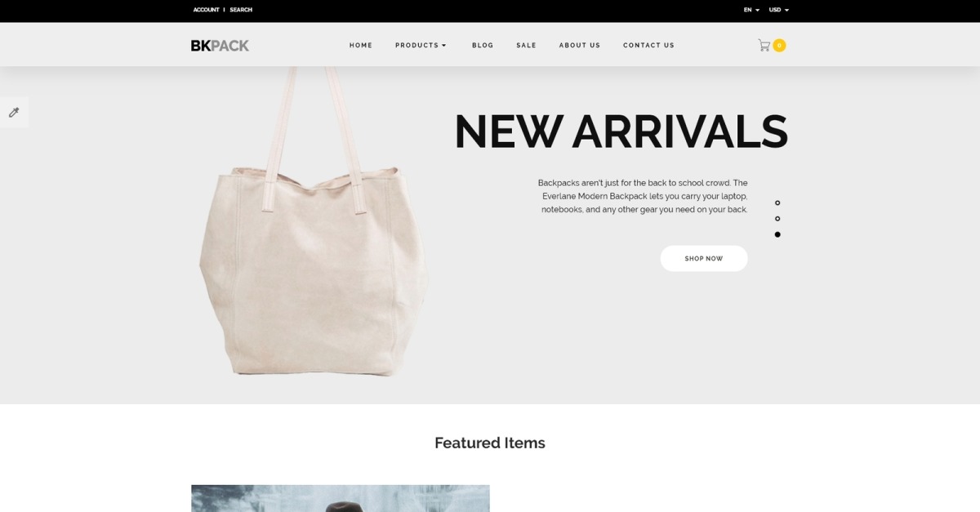
Task: Open the Blog menu item
Action: (483, 46)
